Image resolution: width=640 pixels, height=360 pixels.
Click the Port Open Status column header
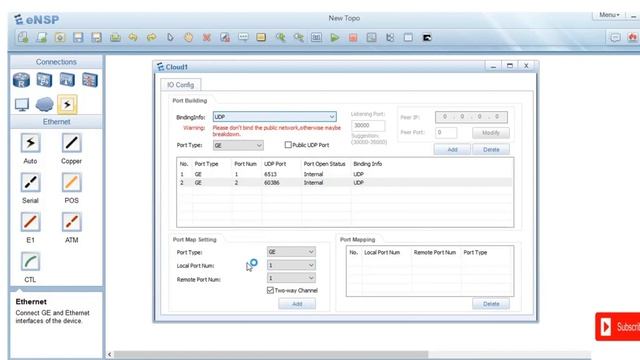tap(324, 164)
